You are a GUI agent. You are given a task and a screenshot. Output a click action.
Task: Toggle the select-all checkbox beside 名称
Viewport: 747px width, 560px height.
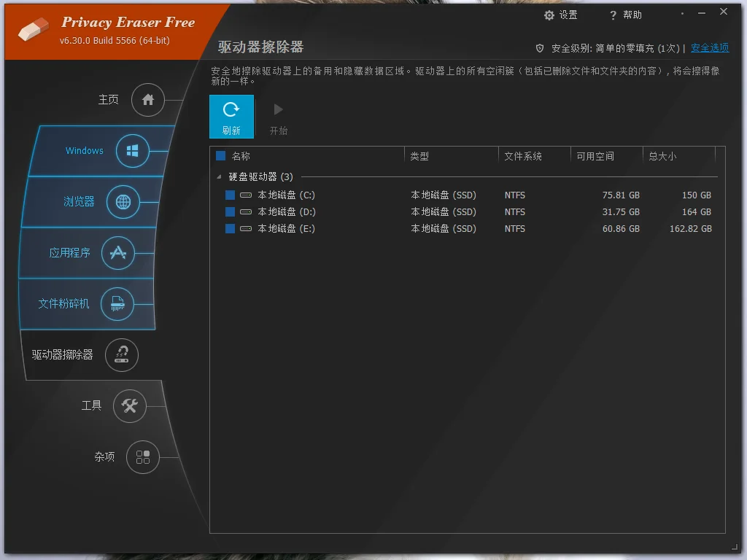tap(220, 156)
